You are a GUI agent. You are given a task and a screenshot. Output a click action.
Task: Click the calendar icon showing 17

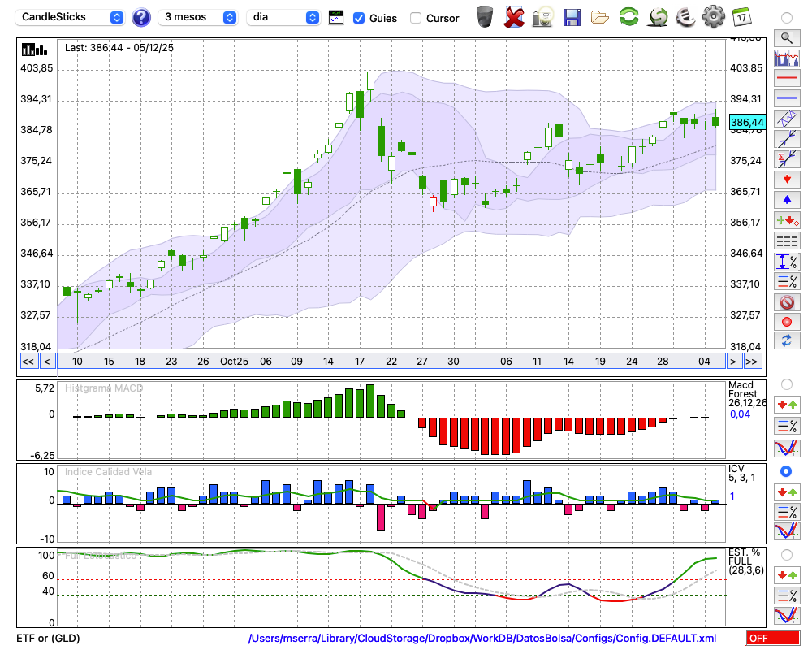pyautogui.click(x=741, y=16)
